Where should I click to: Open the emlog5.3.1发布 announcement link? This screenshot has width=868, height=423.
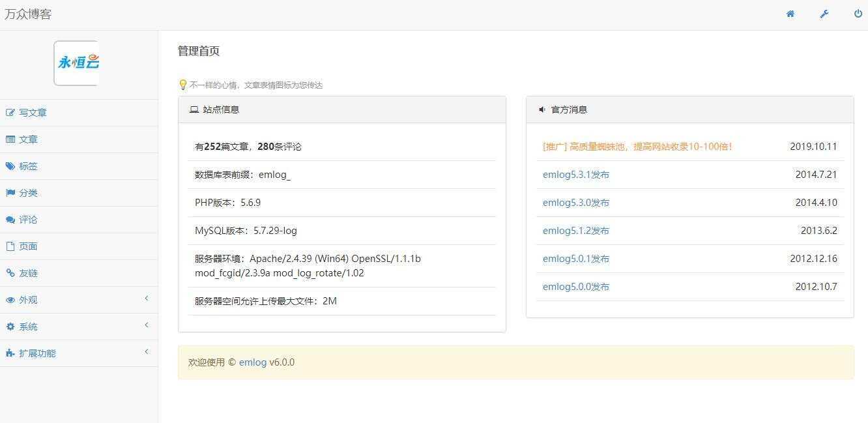click(x=575, y=174)
